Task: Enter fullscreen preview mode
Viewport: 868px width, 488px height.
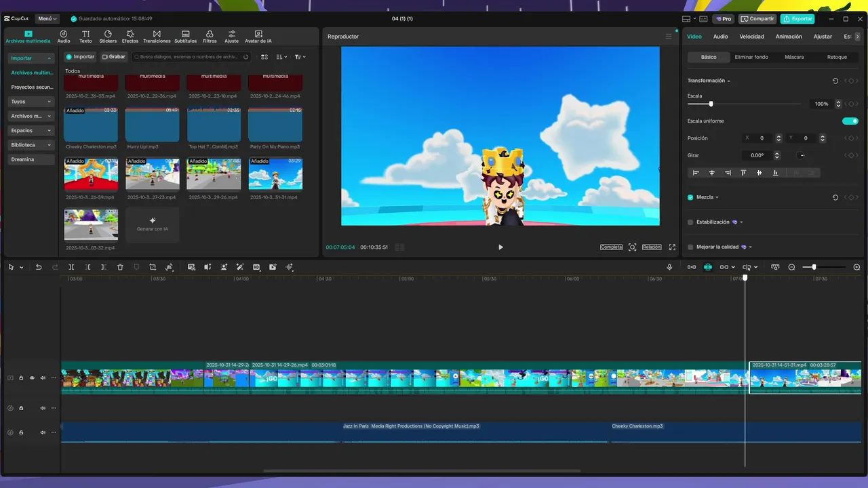Action: point(672,247)
